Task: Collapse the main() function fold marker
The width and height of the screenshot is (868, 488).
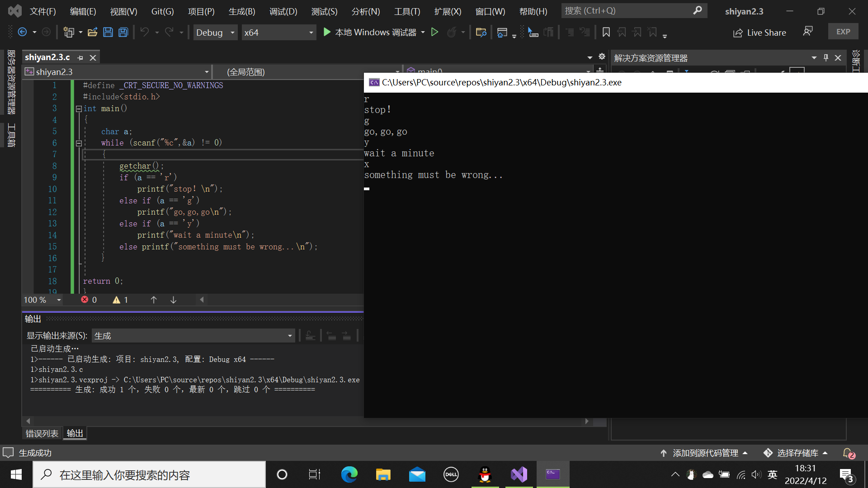Action: 79,108
